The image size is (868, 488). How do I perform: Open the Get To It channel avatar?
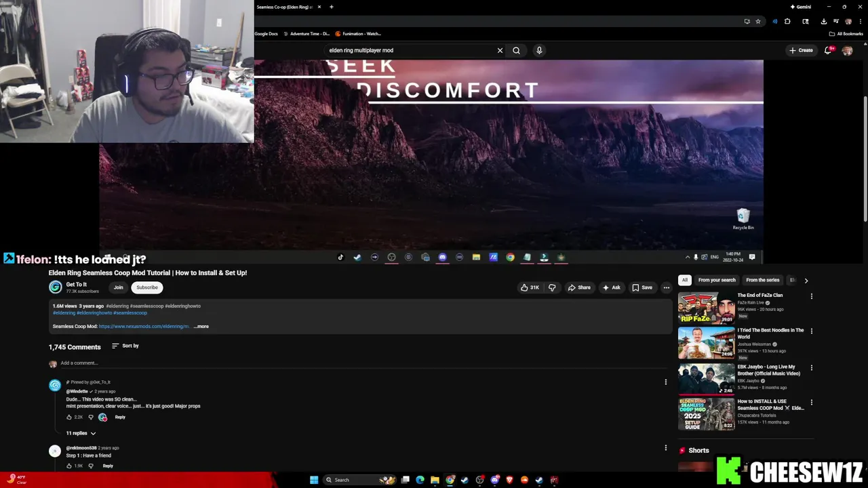pos(55,287)
